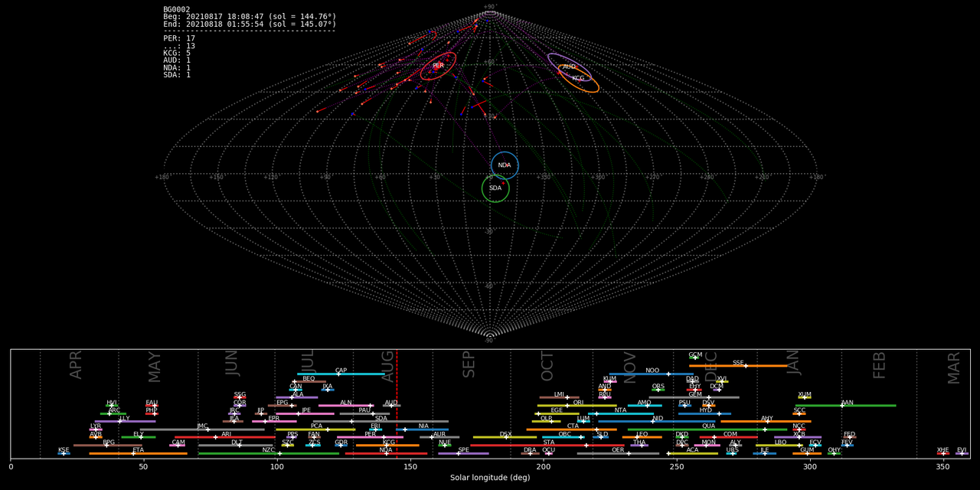Image resolution: width=980 pixels, height=490 pixels.
Task: Click the KSE shower marker
Action: click(x=64, y=453)
